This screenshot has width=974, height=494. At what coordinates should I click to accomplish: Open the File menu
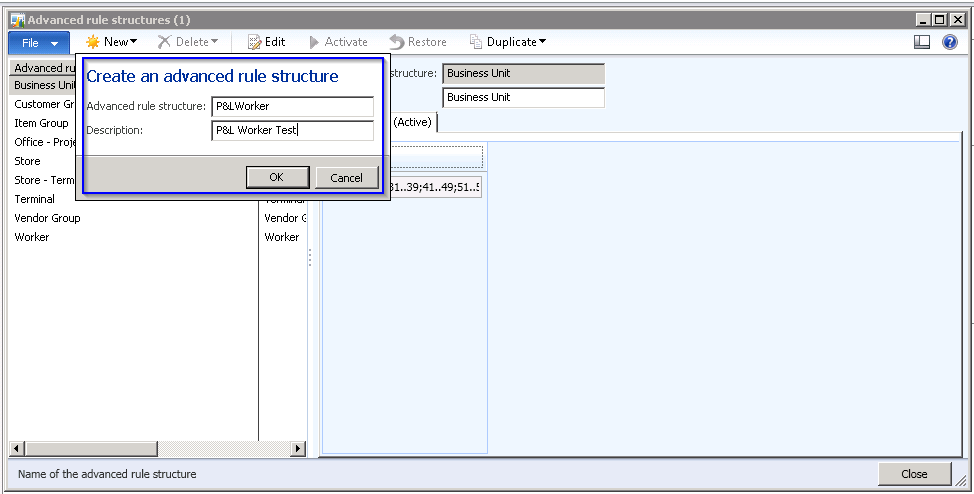[x=39, y=43]
